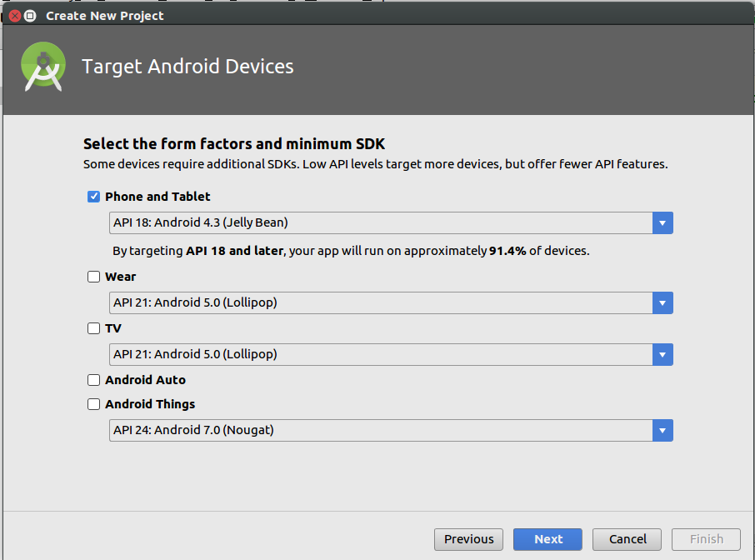Click the 'Create New Project' title text
Screen dimensions: 755x560
104,16
